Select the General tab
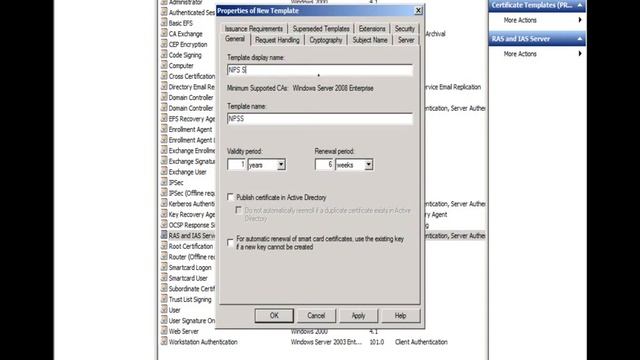Viewport: 640px width, 360px height. (235, 39)
